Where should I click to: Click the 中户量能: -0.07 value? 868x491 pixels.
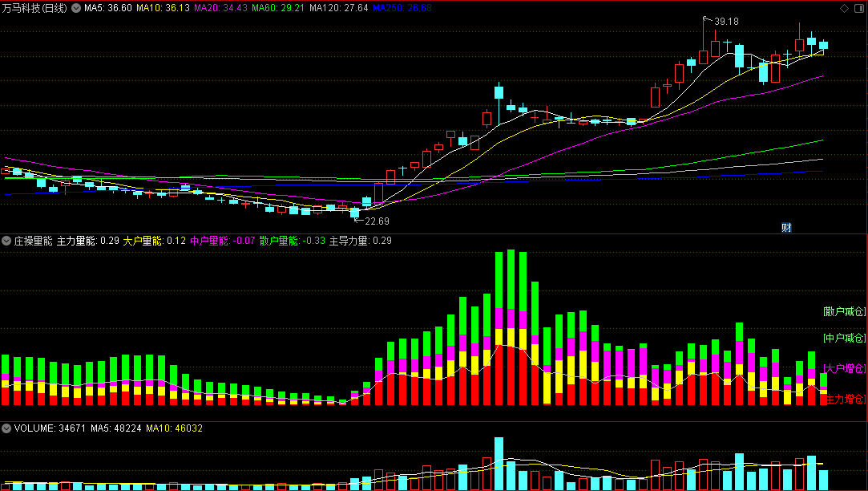pos(223,241)
